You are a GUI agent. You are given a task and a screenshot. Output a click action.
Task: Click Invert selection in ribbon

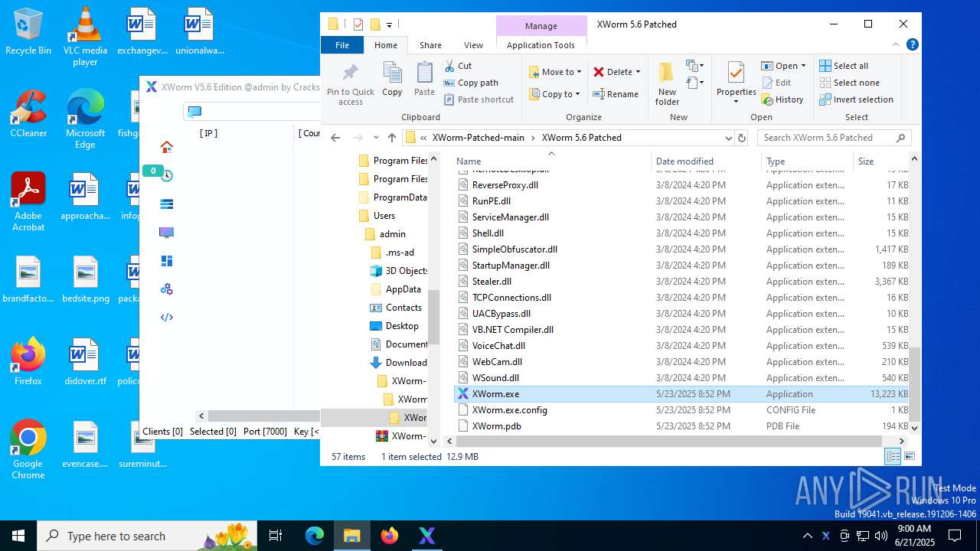(x=856, y=99)
